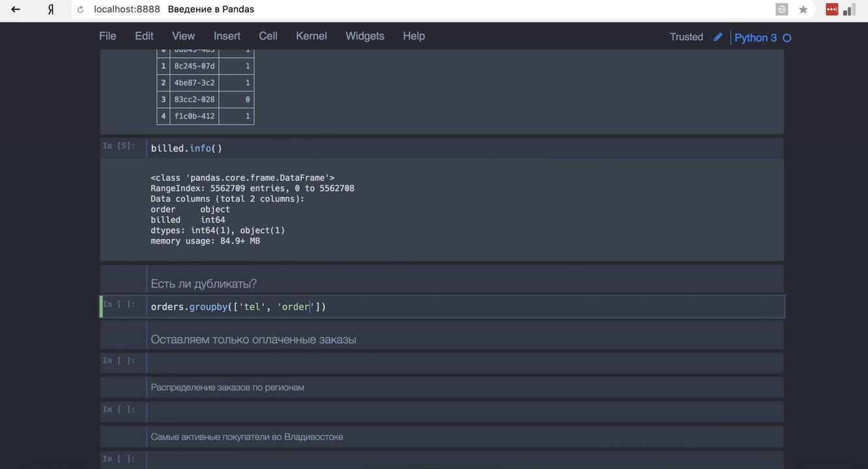The image size is (868, 469).
Task: Click the pencil edit icon near Trusted
Action: [718, 37]
